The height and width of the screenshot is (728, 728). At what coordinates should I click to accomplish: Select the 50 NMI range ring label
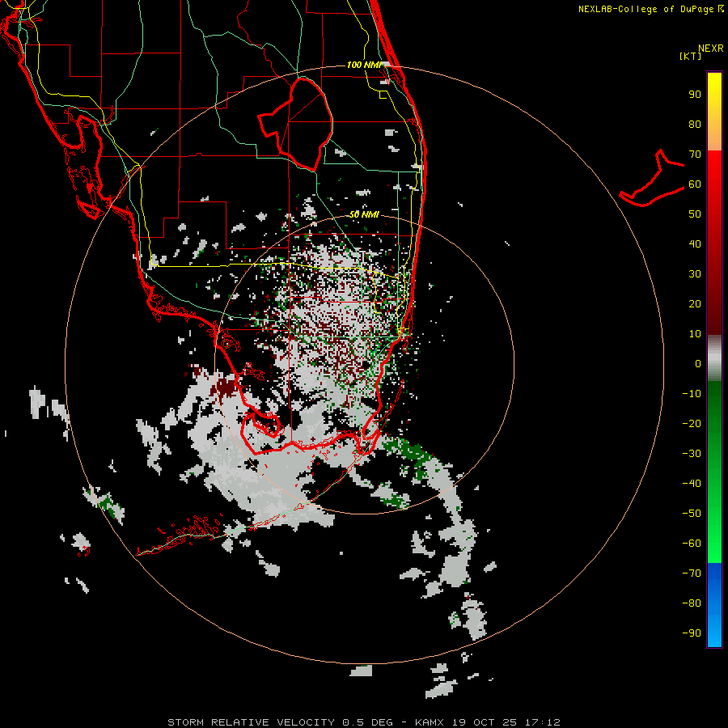[364, 214]
